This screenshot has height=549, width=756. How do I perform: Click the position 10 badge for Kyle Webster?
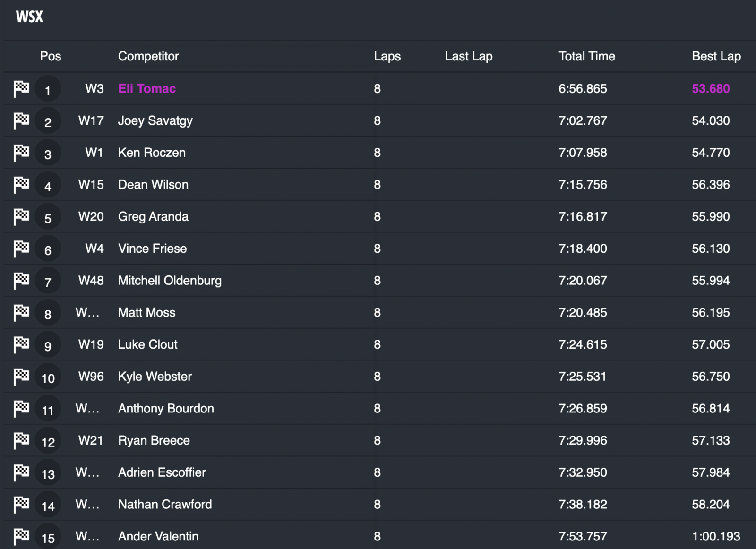pyautogui.click(x=48, y=377)
